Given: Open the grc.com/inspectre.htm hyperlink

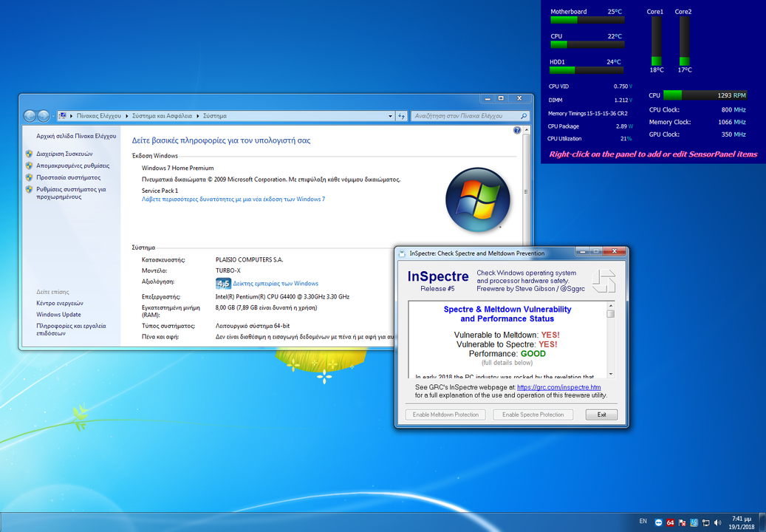Looking at the screenshot, I should click(x=559, y=387).
